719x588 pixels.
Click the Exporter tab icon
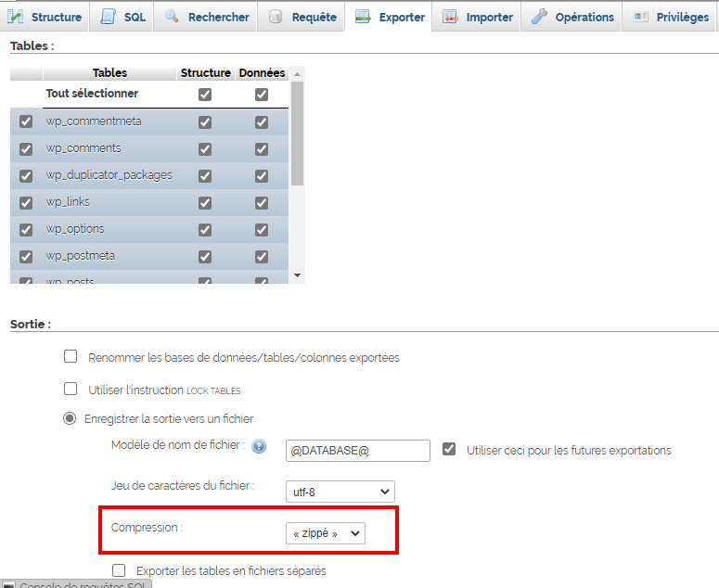pyautogui.click(x=363, y=17)
